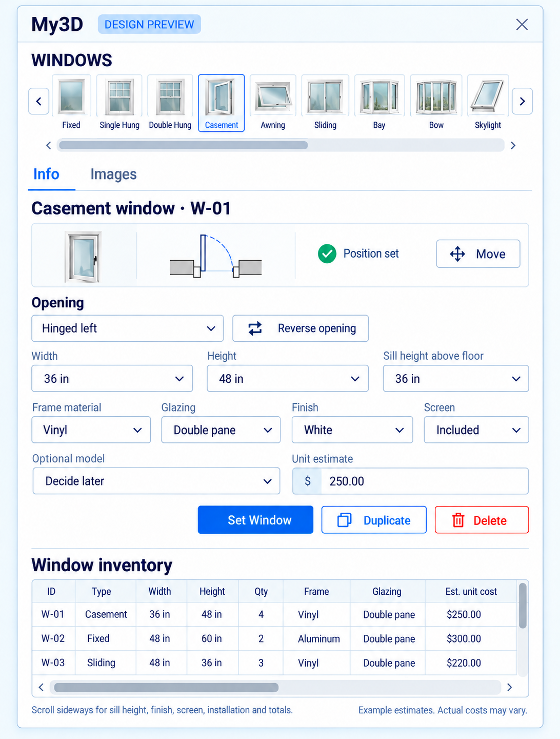Switch to the Images tab
560x739 pixels.
tap(113, 174)
